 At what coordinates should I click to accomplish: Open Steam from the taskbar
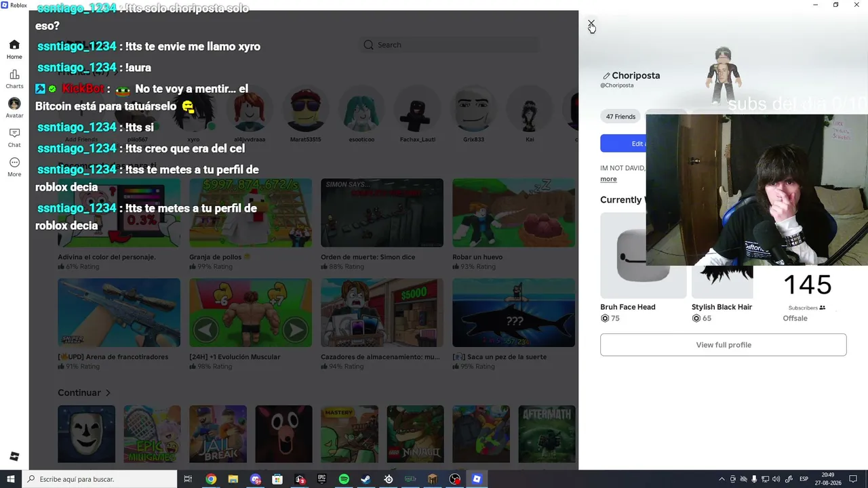(366, 479)
